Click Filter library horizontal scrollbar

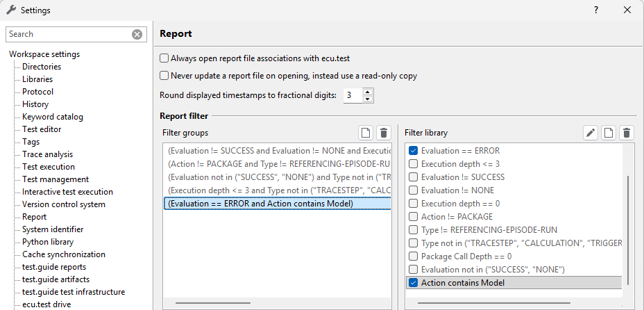[x=494, y=304]
